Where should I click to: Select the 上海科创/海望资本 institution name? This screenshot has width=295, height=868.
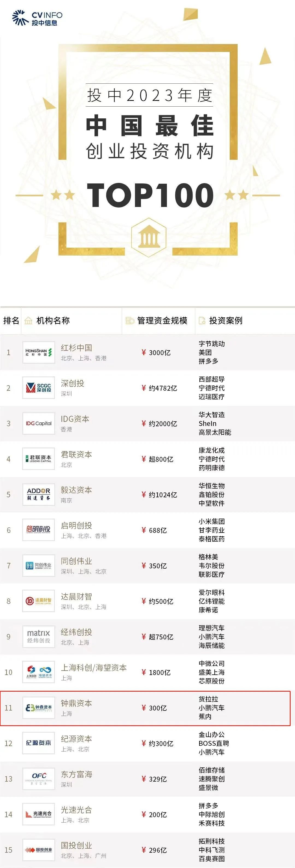[x=94, y=668]
